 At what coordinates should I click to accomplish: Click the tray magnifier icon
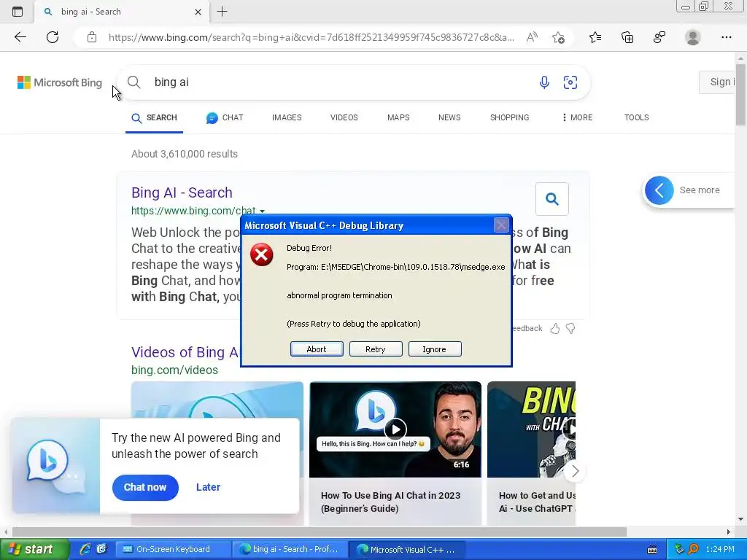click(693, 550)
